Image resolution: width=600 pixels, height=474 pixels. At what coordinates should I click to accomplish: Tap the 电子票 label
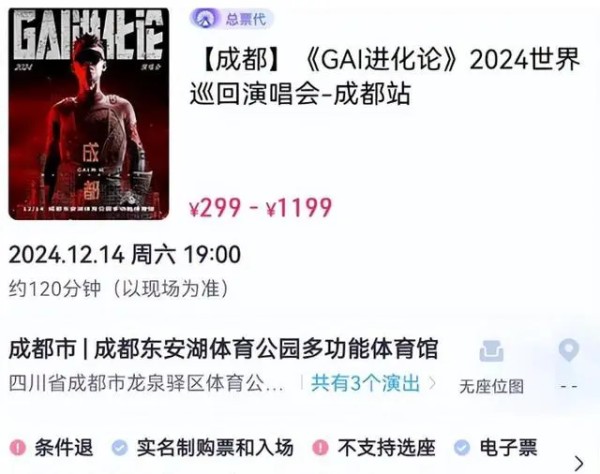tap(509, 447)
